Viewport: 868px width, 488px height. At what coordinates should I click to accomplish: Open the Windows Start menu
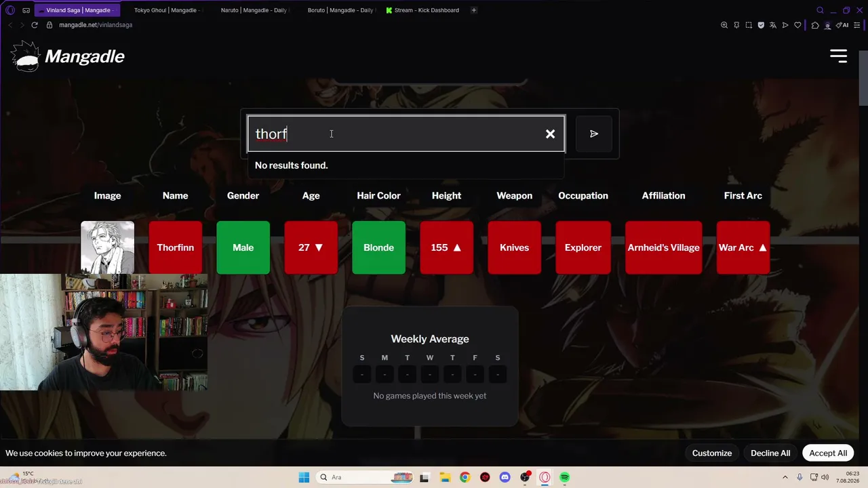point(304,477)
